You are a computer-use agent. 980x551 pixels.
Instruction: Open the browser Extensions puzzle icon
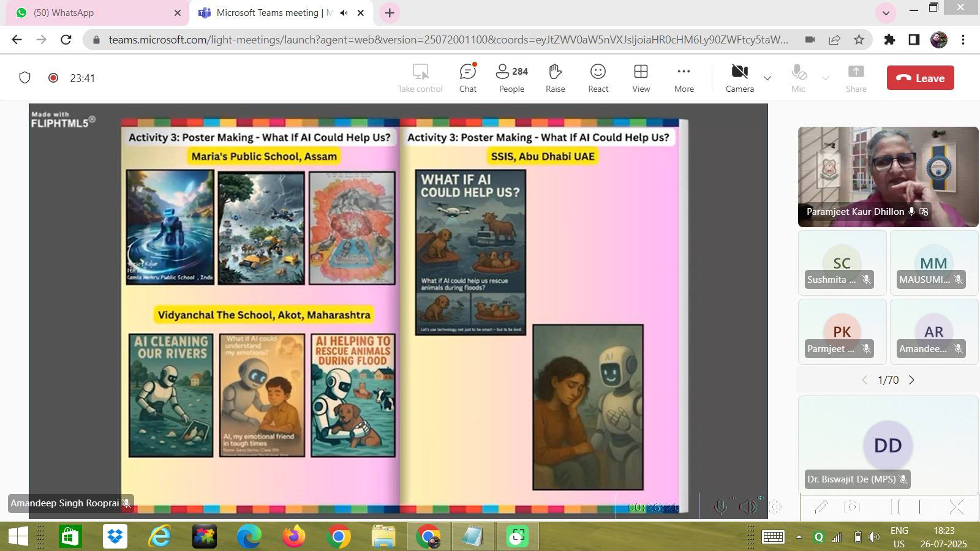[889, 40]
